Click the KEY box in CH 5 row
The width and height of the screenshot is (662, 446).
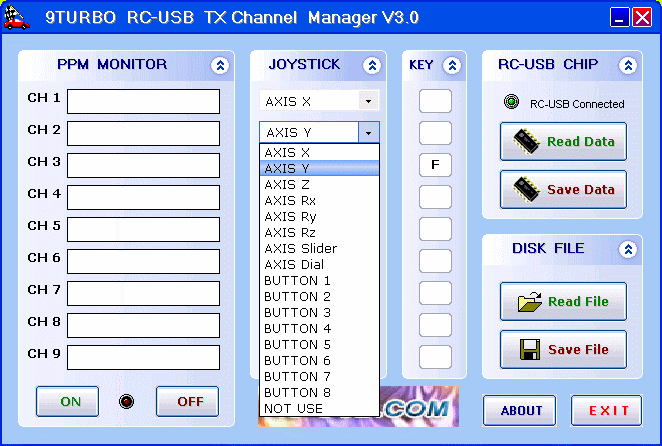pos(435,229)
